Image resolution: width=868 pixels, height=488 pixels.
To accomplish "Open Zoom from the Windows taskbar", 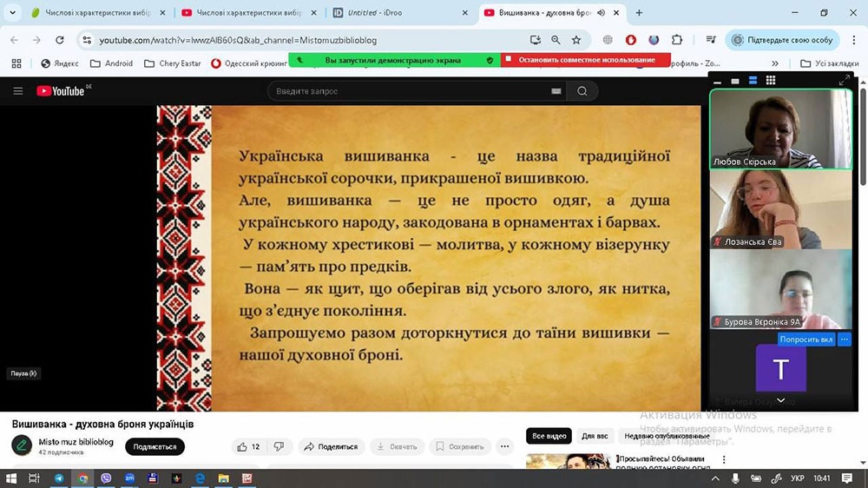I will pos(129,478).
